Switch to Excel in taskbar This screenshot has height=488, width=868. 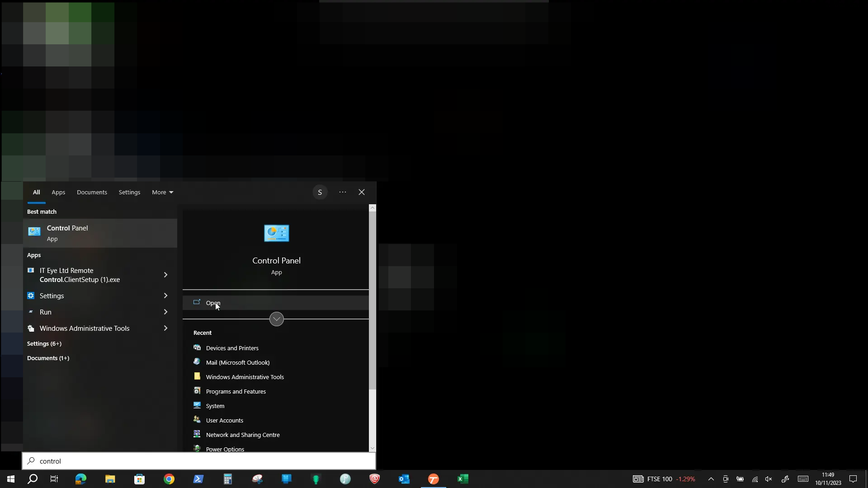[463, 479]
